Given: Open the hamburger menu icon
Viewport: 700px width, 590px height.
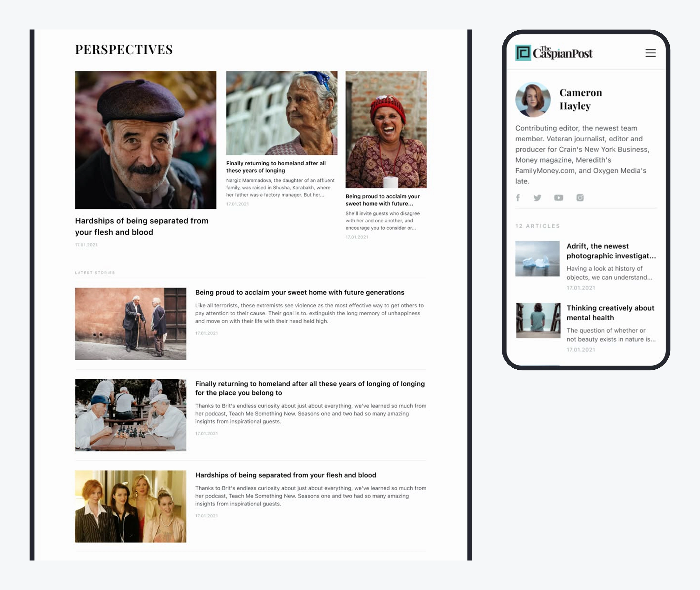Looking at the screenshot, I should click(x=650, y=53).
